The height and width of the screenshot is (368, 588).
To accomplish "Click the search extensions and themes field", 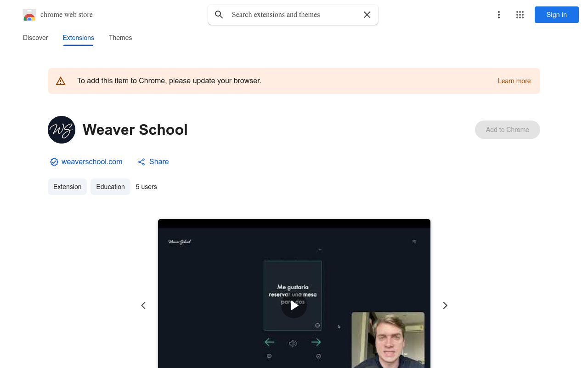I will tap(294, 15).
